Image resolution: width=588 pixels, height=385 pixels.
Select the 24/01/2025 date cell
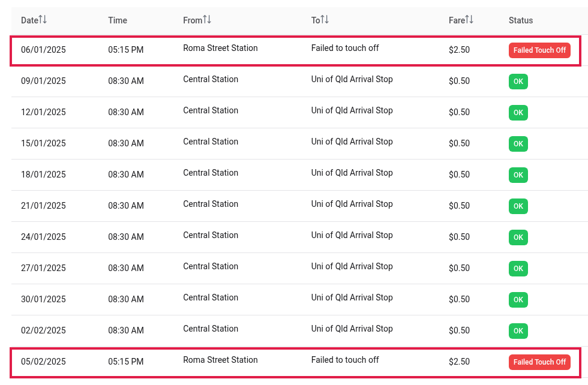(x=43, y=237)
